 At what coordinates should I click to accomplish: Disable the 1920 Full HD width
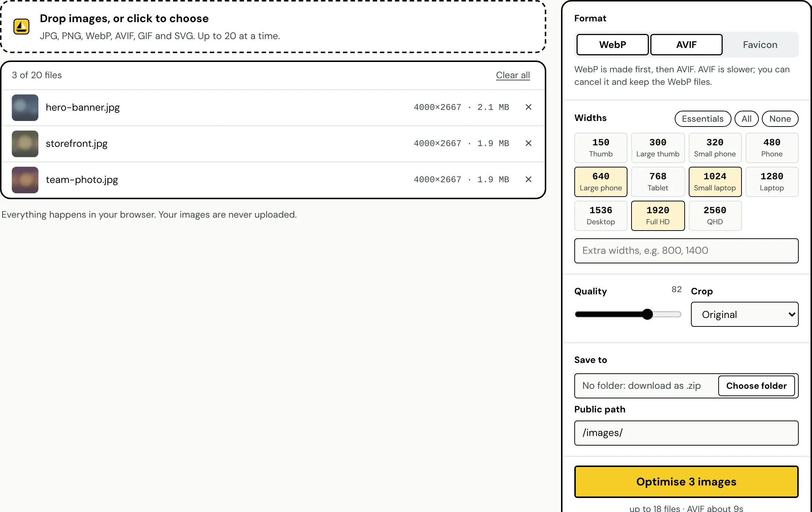click(x=658, y=216)
